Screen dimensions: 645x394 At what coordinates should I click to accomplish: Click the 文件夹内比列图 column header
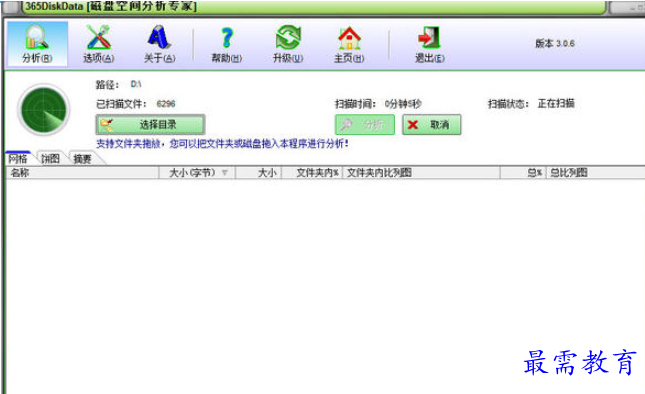pos(422,173)
